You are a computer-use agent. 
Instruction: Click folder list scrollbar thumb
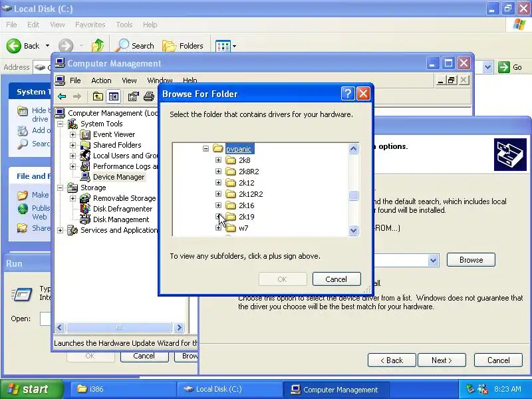[353, 196]
